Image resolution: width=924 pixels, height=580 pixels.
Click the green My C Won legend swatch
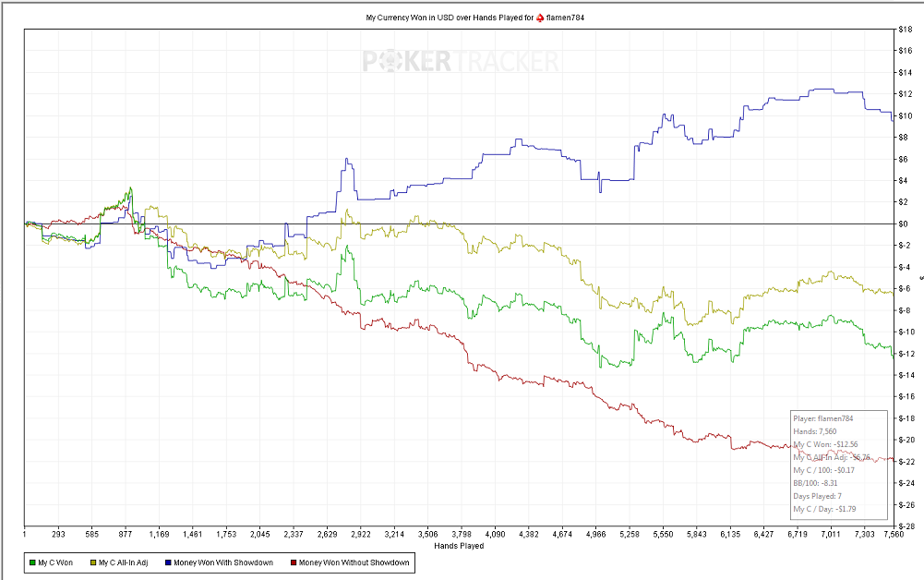pyautogui.click(x=32, y=562)
